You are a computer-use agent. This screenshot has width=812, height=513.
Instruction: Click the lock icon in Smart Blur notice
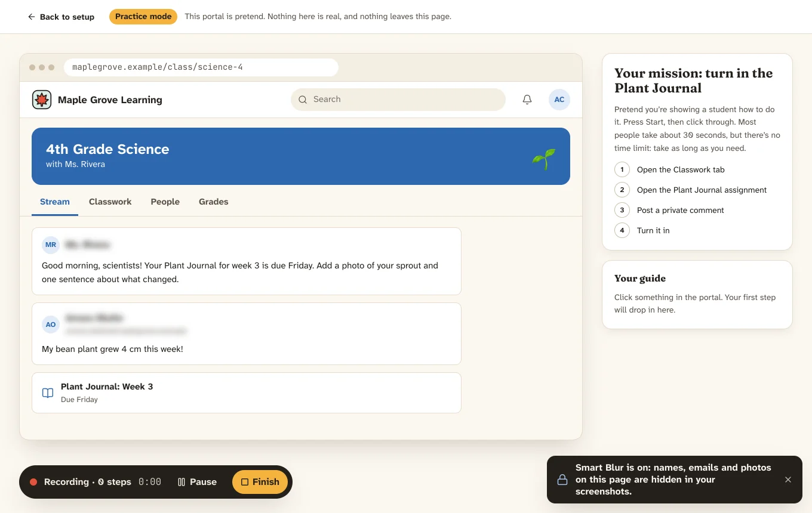click(562, 480)
